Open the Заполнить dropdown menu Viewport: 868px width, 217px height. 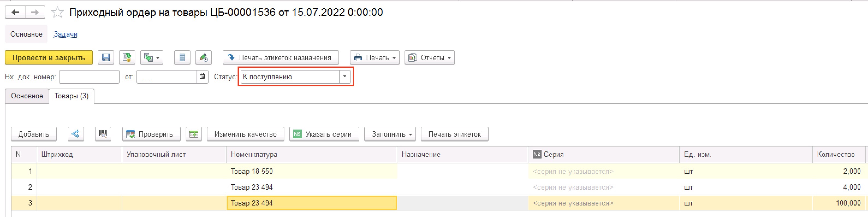tap(390, 134)
